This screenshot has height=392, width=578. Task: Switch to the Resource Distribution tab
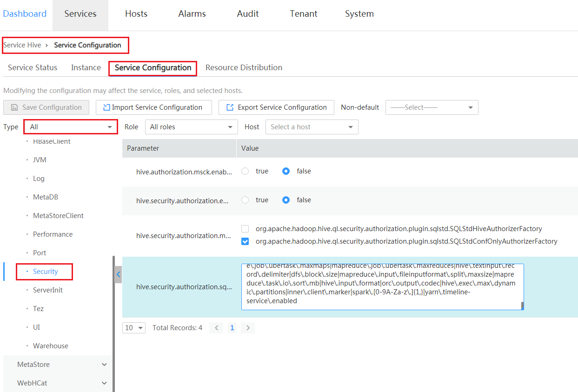244,67
